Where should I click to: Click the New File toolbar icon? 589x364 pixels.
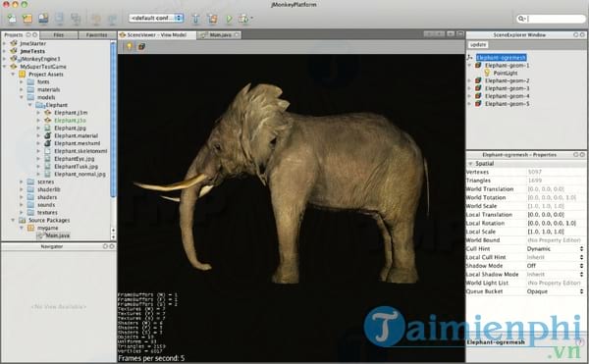[12, 18]
